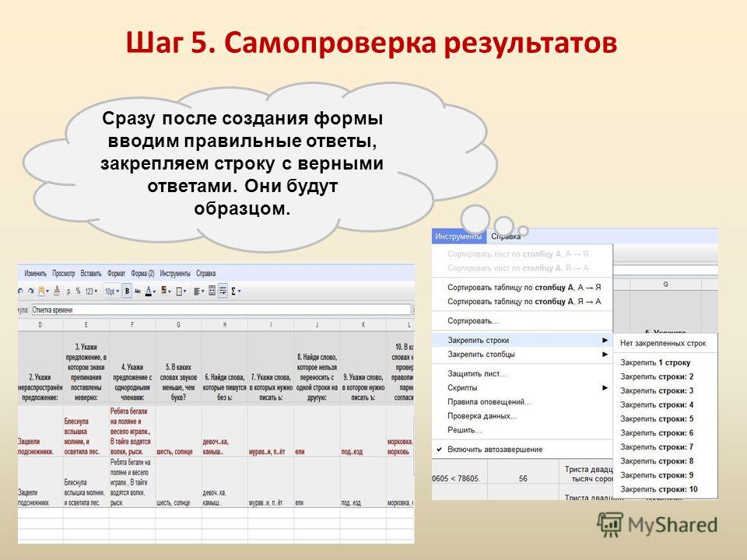The image size is (747, 560).
Task: Select column D header
Action: click(40, 325)
